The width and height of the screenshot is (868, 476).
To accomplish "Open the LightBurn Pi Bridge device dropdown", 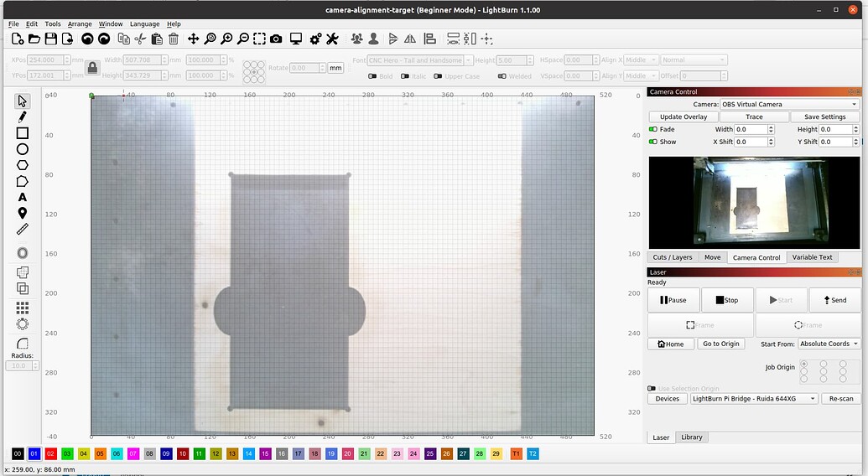I will [754, 399].
